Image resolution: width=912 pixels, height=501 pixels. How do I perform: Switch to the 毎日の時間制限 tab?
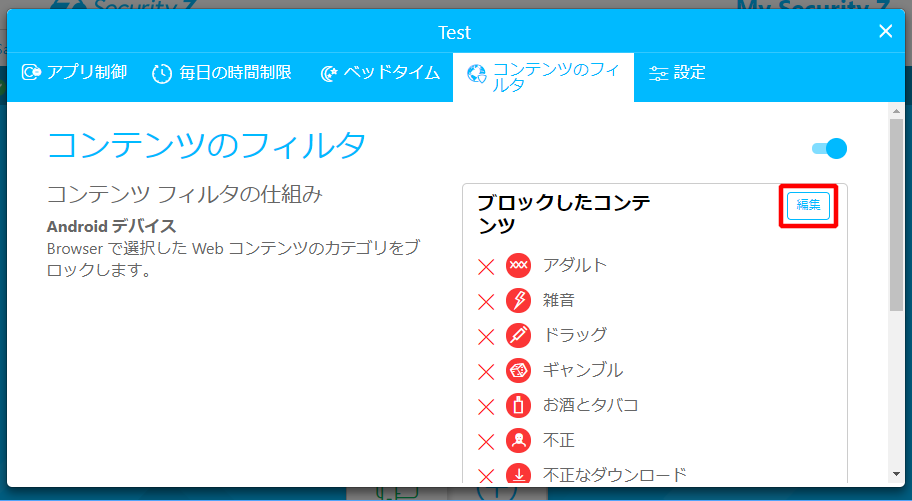(x=222, y=73)
